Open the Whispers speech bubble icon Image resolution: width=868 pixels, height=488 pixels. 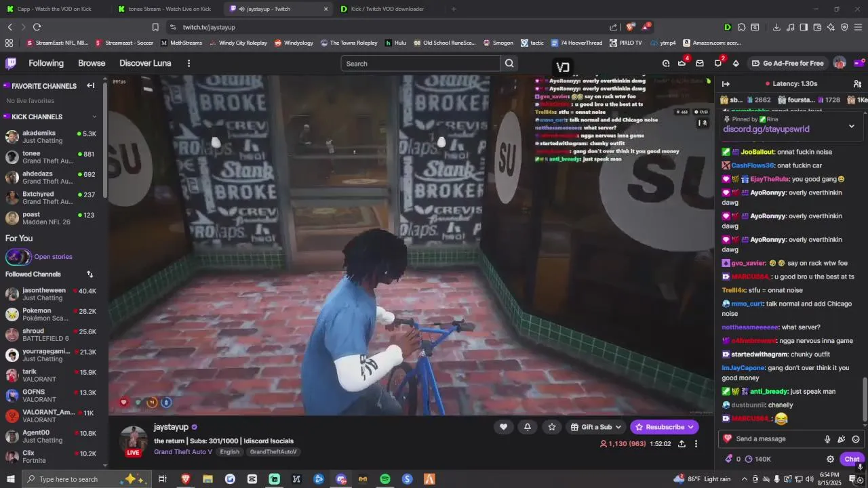click(x=718, y=63)
